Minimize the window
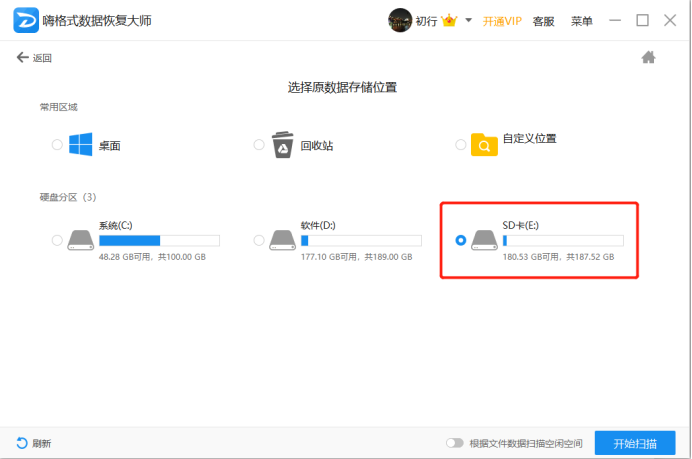The height and width of the screenshot is (459, 692). [x=615, y=20]
